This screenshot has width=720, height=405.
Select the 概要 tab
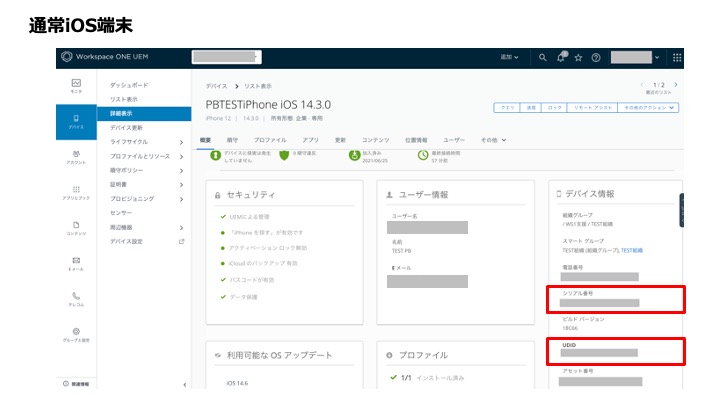click(x=205, y=140)
